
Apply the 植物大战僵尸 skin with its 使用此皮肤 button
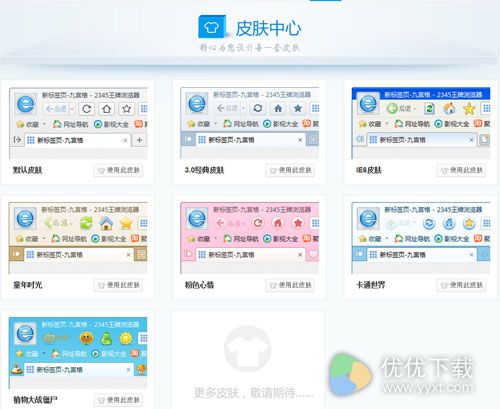[119, 400]
